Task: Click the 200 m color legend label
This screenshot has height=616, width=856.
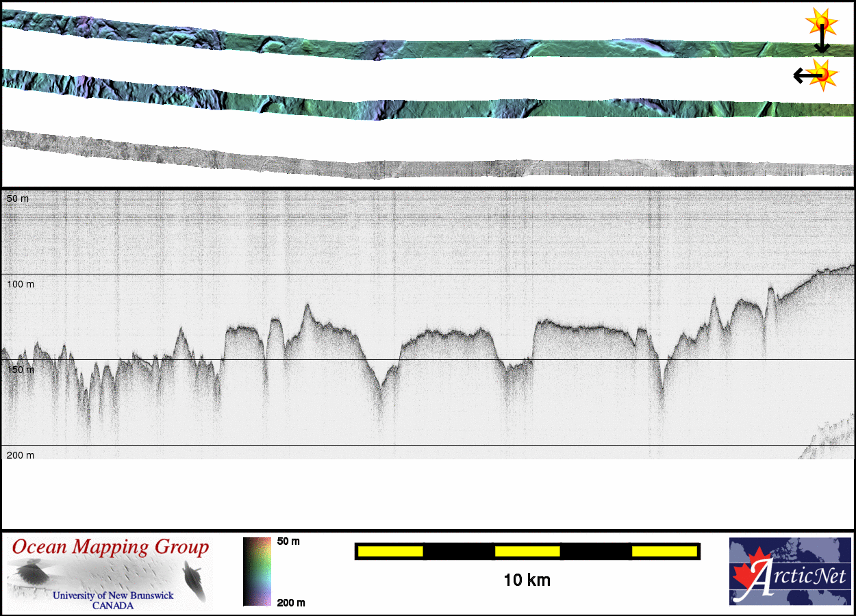Action: (x=290, y=603)
